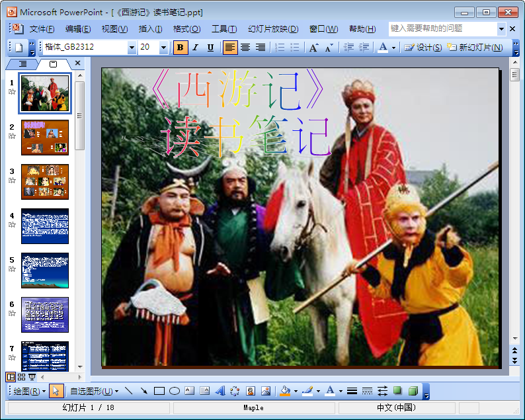Open the font name dropdown
This screenshot has height=420, width=525.
click(x=132, y=48)
